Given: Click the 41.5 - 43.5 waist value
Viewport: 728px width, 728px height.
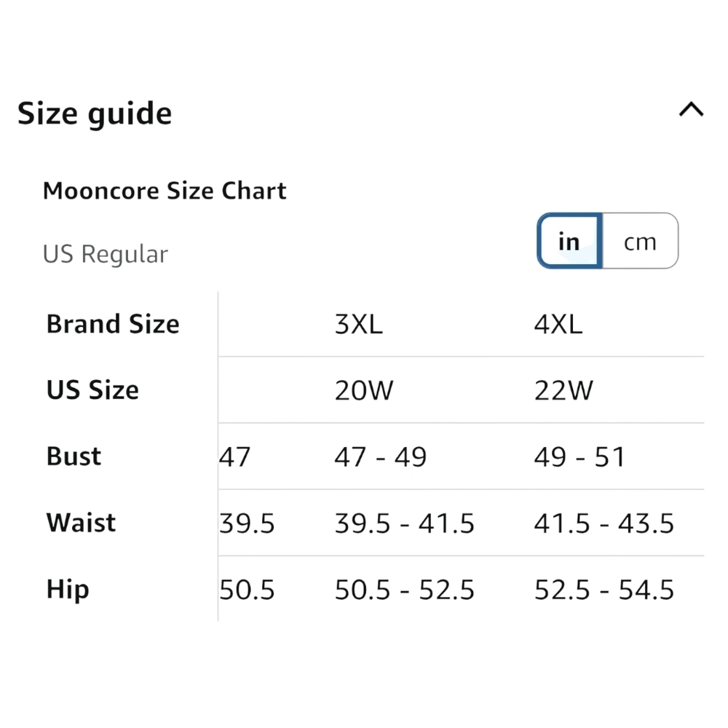Looking at the screenshot, I should [x=604, y=523].
